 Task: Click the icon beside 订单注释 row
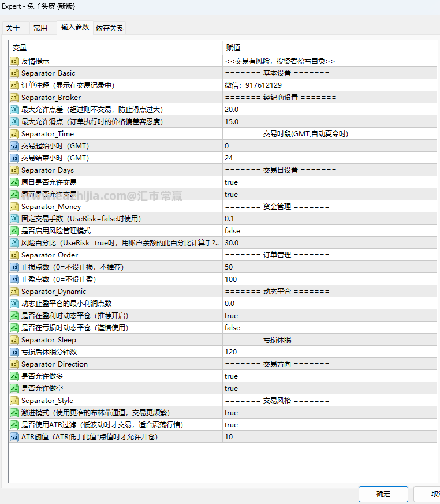click(x=14, y=85)
